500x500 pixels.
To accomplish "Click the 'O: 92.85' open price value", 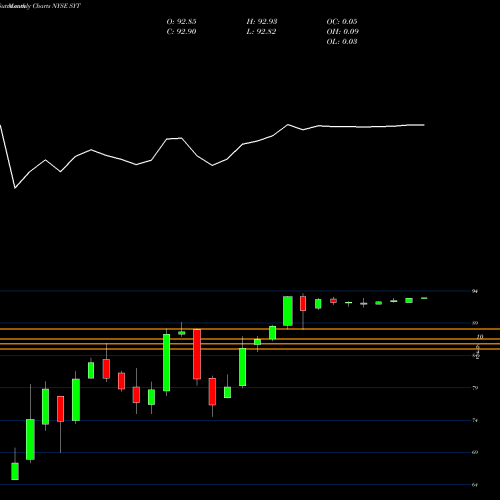I will click(x=181, y=22).
